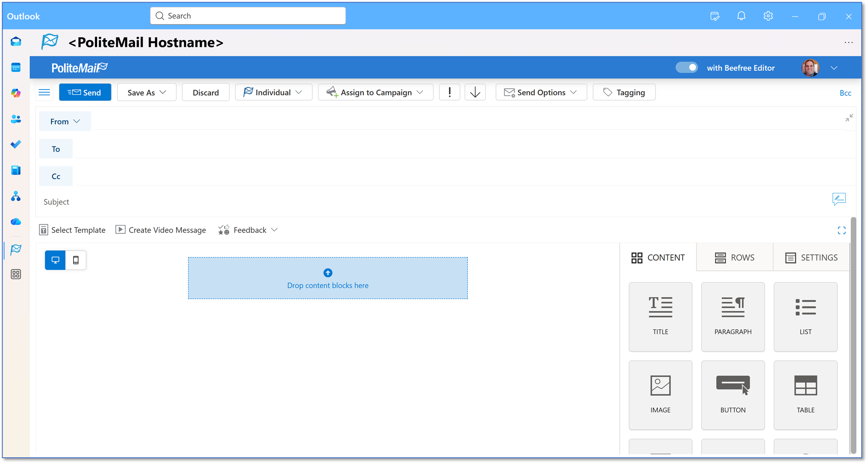The image size is (868, 464).
Task: Click Select Template
Action: [x=72, y=230]
